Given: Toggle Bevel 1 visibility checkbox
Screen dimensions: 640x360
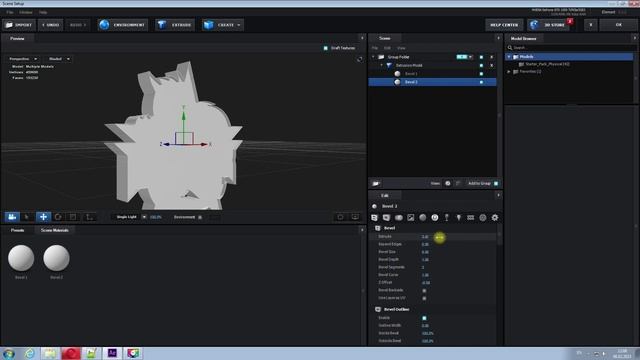Looking at the screenshot, I should [481, 74].
